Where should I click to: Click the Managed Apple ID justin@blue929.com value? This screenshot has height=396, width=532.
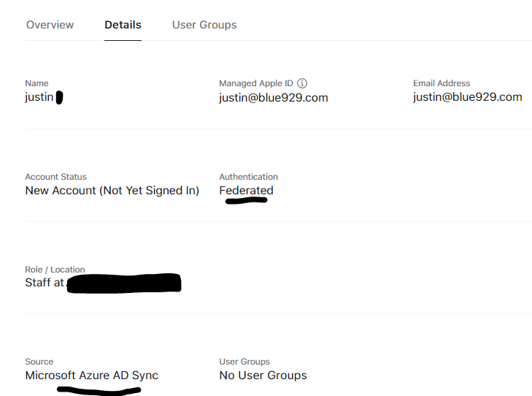pyautogui.click(x=273, y=97)
